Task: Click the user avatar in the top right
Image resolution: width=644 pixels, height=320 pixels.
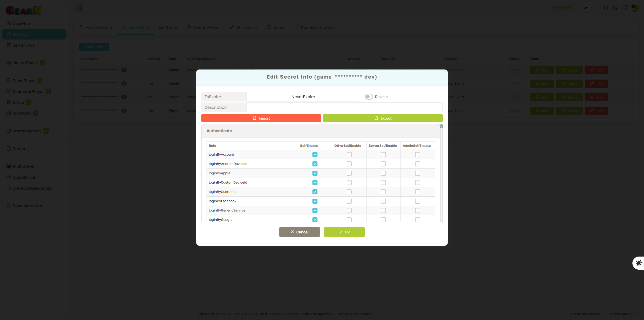Action: click(x=635, y=8)
